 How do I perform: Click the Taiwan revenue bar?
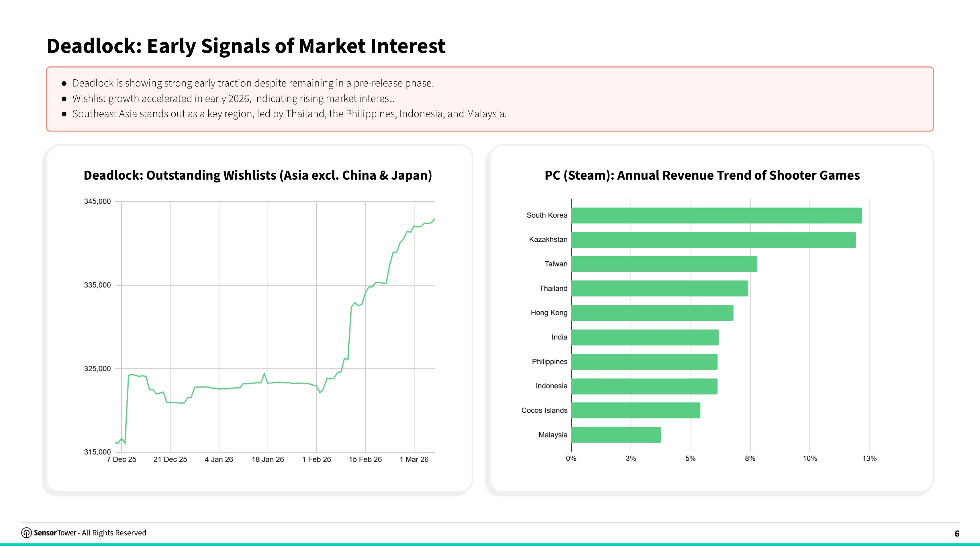[x=664, y=264]
